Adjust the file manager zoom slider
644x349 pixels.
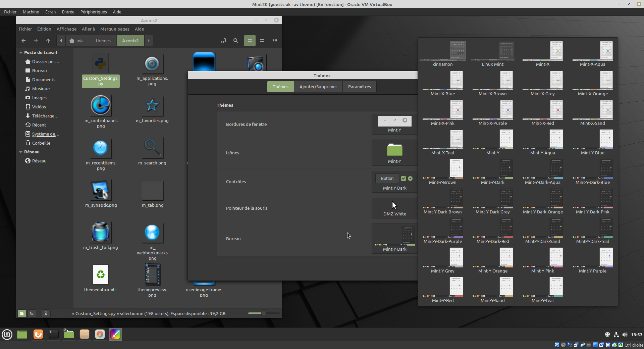coord(264,313)
